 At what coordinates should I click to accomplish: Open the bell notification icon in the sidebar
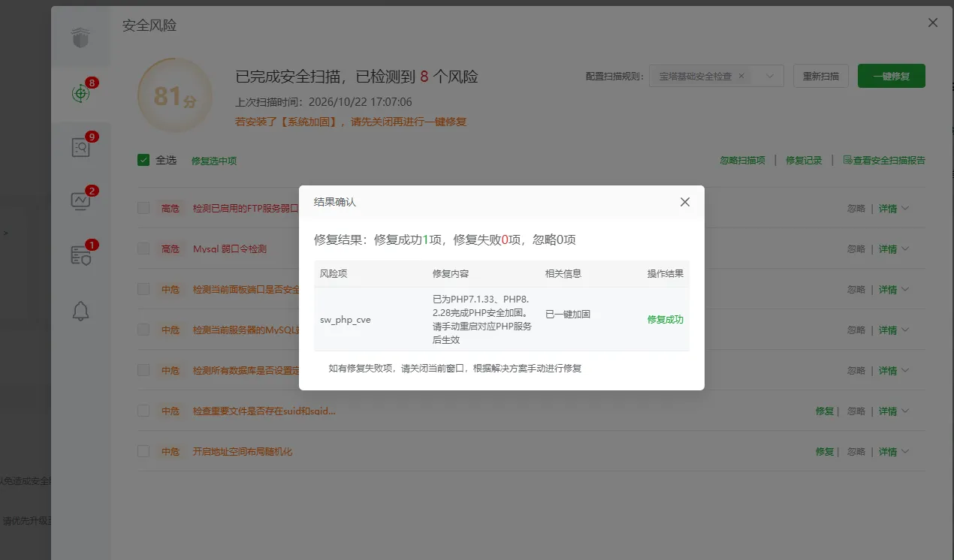click(x=81, y=311)
